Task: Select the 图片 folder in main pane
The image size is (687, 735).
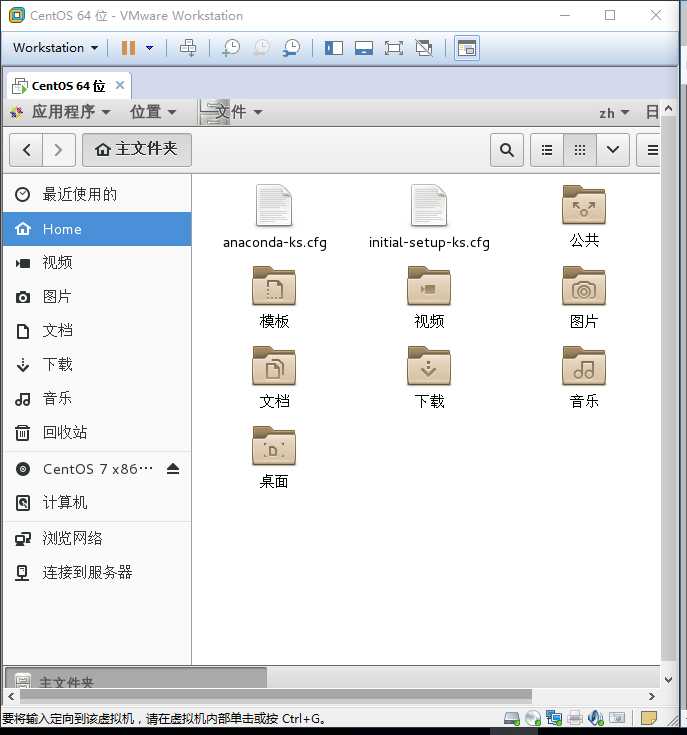Action: point(584,286)
